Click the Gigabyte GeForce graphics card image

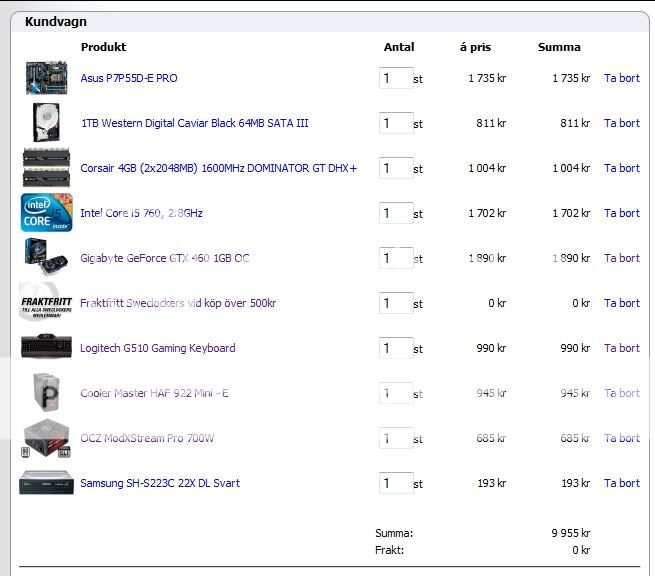[46, 258]
